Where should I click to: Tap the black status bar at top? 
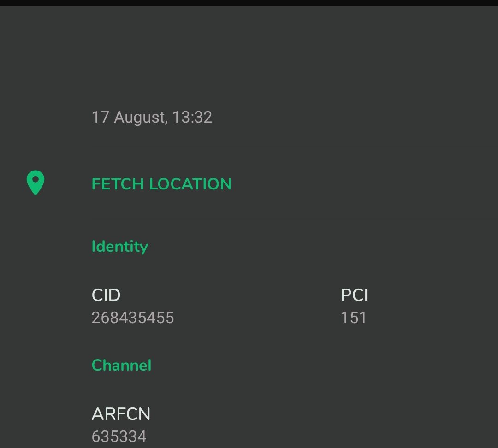[249, 3]
